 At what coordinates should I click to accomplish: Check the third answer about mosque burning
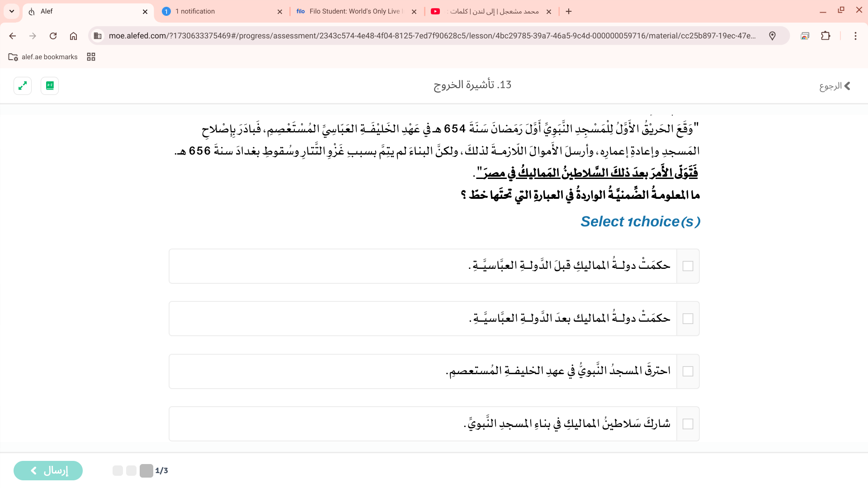click(x=688, y=371)
